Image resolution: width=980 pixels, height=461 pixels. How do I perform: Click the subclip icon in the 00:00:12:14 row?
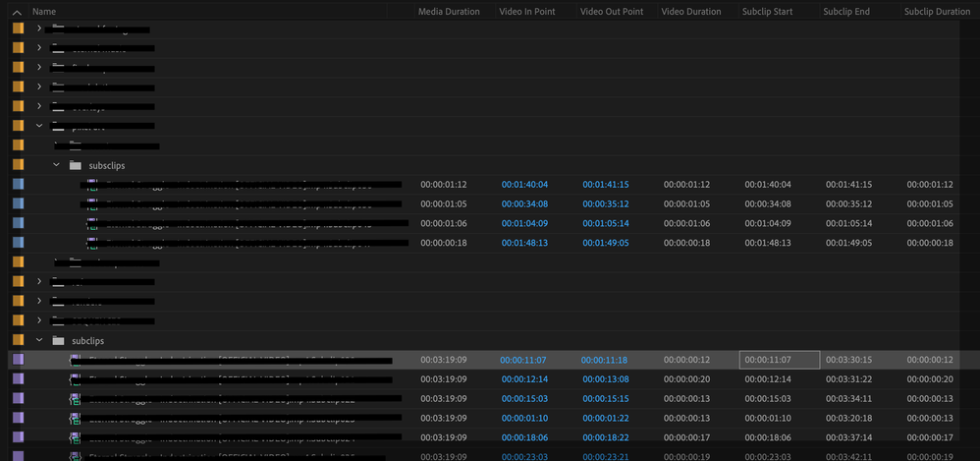click(76, 379)
